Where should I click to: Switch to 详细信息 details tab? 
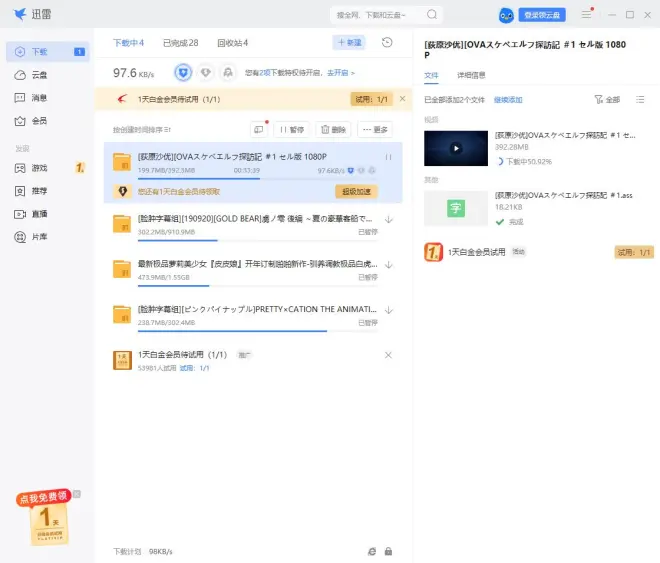471,75
